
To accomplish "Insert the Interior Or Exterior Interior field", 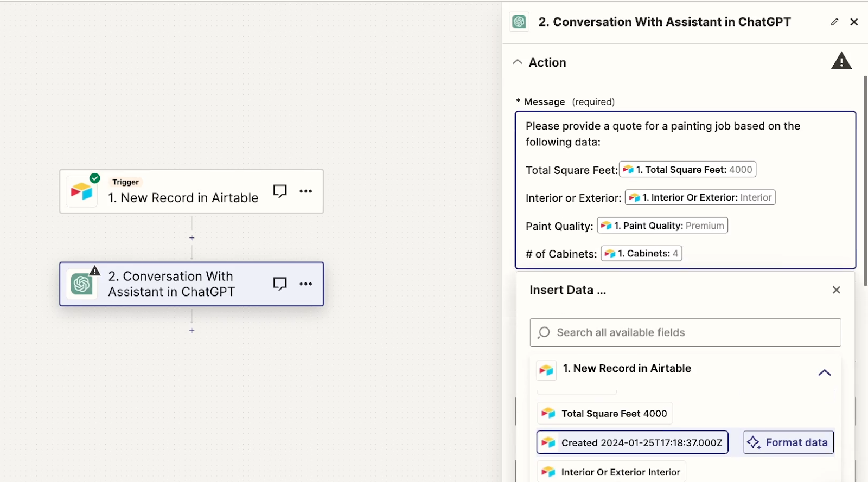I will pyautogui.click(x=611, y=472).
